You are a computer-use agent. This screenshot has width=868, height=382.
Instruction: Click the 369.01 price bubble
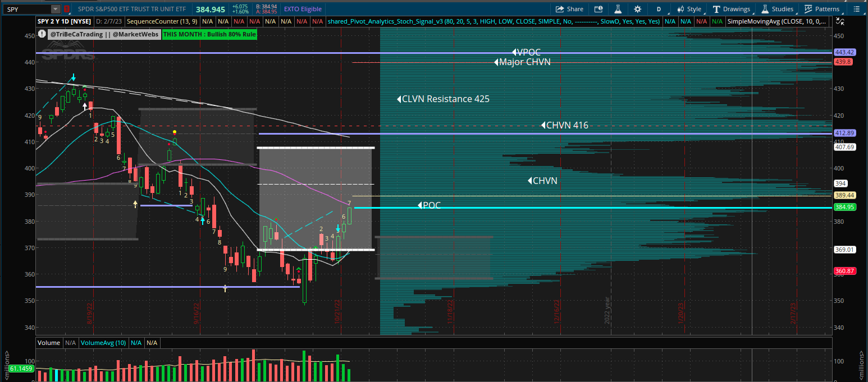pyautogui.click(x=844, y=250)
